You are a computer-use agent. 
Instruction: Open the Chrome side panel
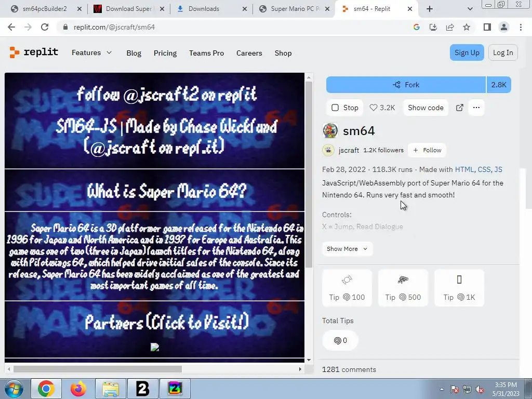487,27
